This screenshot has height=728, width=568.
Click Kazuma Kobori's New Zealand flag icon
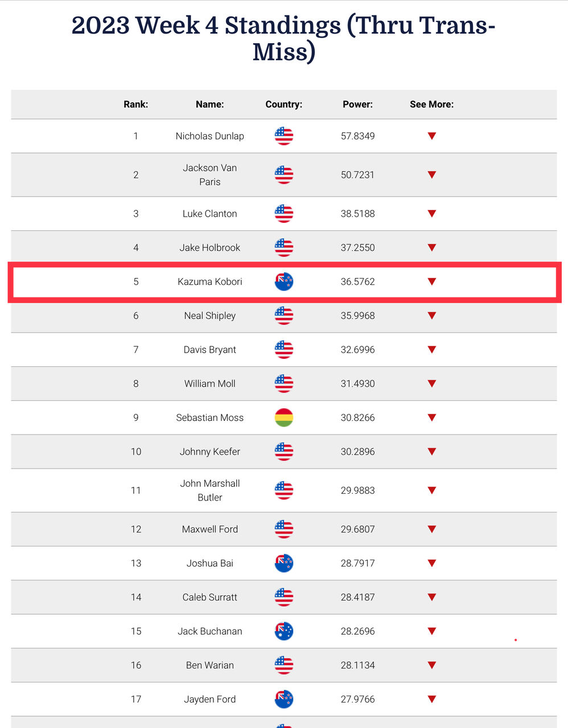pos(283,282)
